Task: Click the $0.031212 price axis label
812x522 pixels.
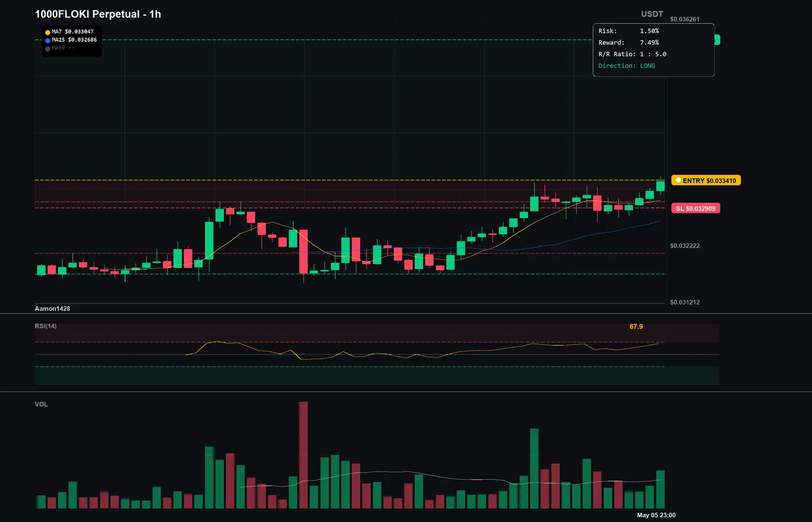Action: coord(684,302)
